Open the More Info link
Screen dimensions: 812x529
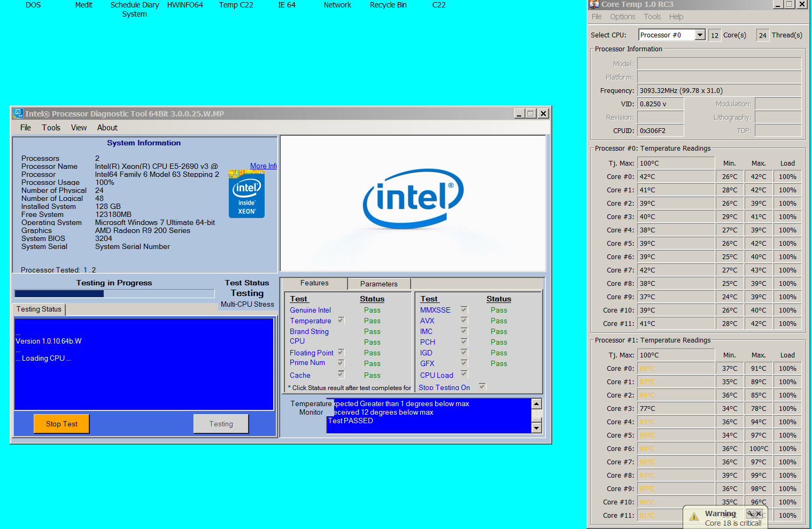(x=263, y=166)
